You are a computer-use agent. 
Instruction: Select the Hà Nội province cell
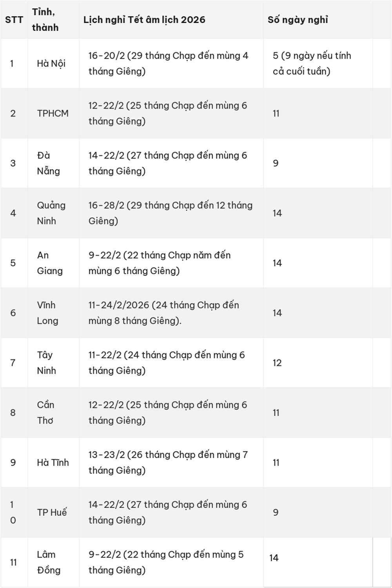coord(51,64)
